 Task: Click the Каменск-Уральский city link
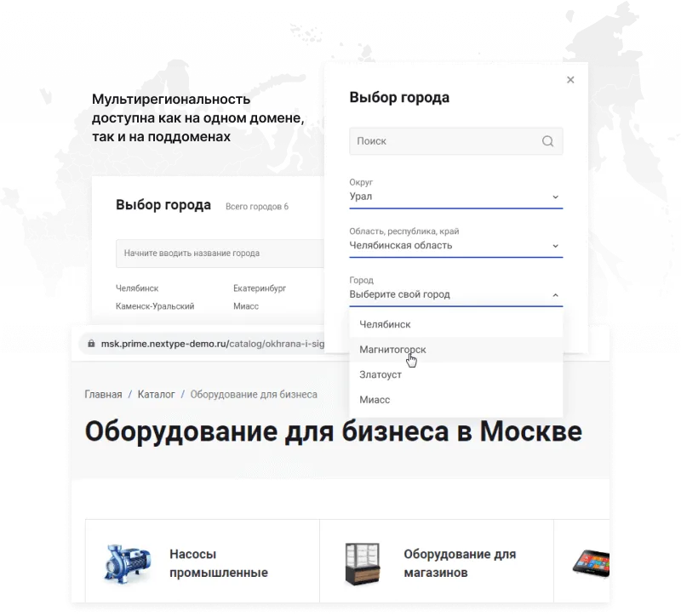(x=155, y=305)
